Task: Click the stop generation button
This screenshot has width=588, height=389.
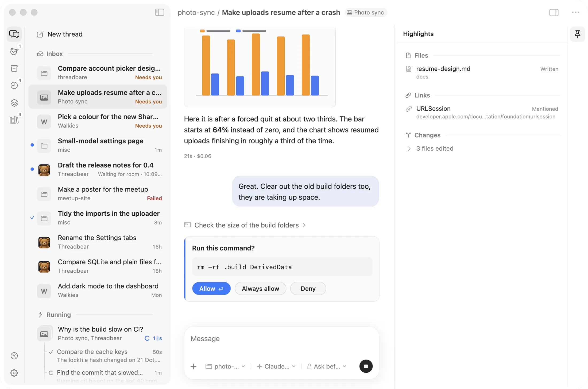Action: coord(366,366)
